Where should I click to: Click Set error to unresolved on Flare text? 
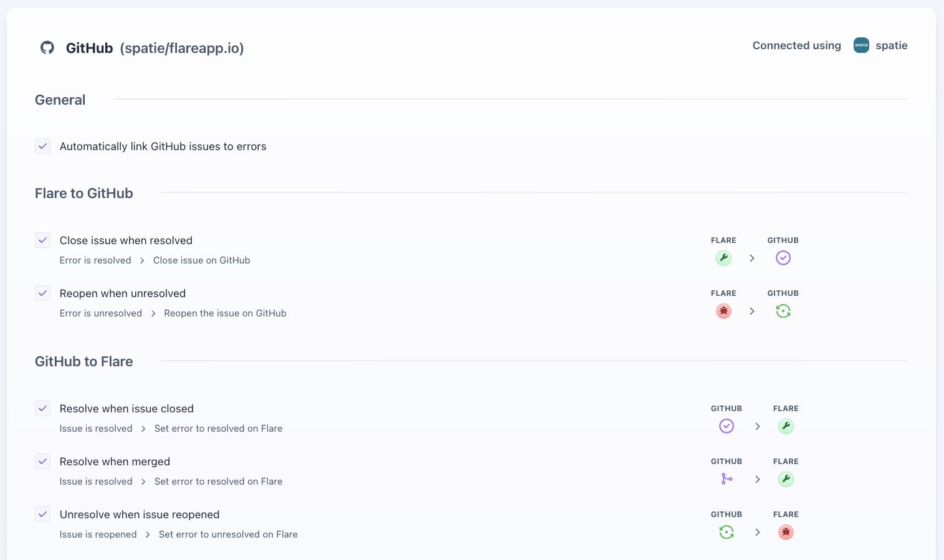(x=228, y=534)
